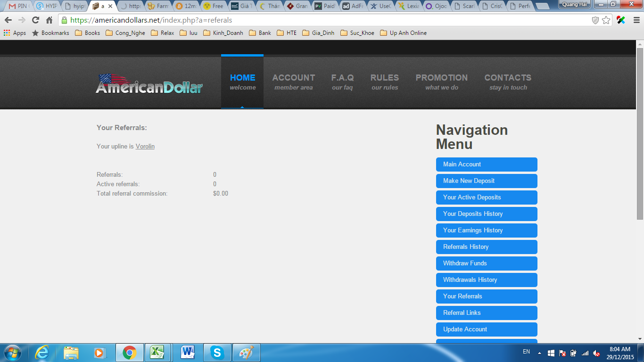Open Your Active Deposits
Image resolution: width=644 pixels, height=362 pixels.
(x=487, y=197)
